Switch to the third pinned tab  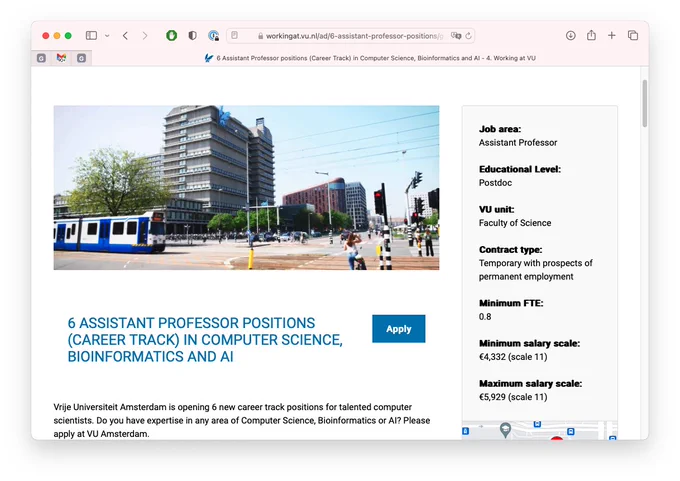pos(81,58)
